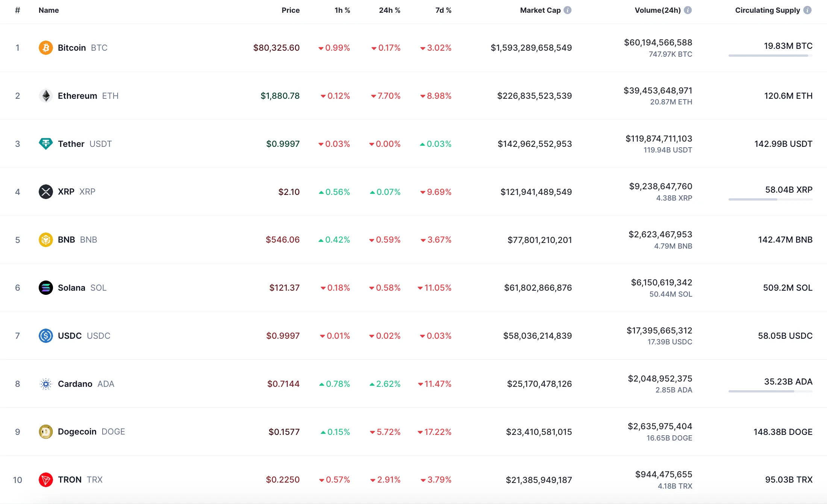The image size is (827, 504).
Task: Click Ethereum's 24h volume amount
Action: point(657,91)
